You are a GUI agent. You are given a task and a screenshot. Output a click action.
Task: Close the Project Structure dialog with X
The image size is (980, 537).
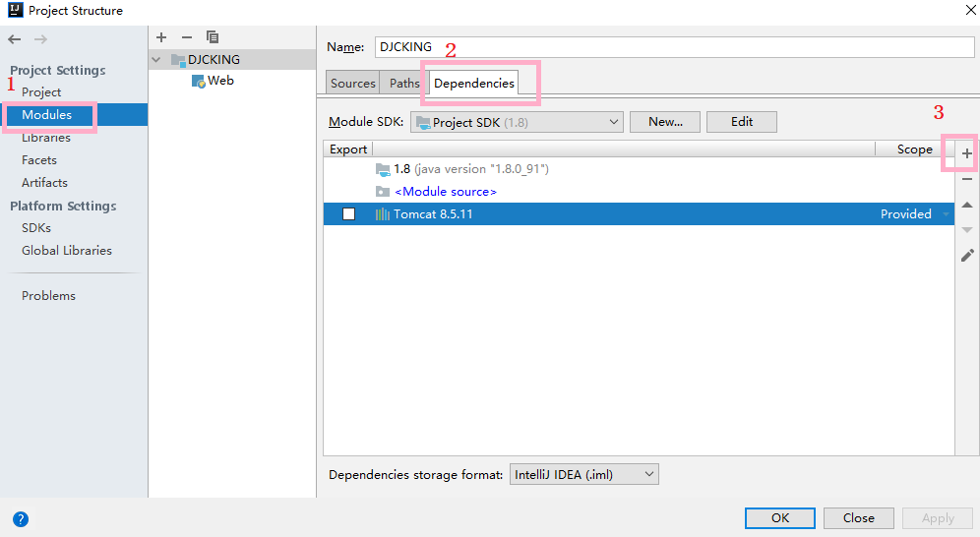[970, 10]
